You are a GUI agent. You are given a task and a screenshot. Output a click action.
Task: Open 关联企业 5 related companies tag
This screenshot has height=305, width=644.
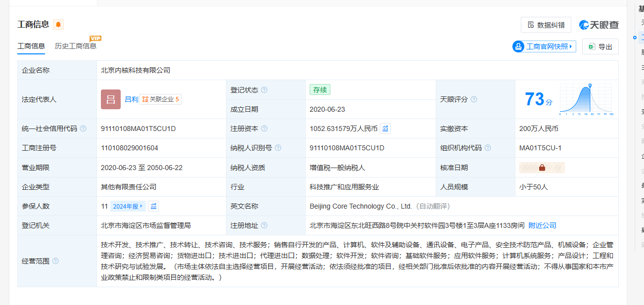[161, 99]
